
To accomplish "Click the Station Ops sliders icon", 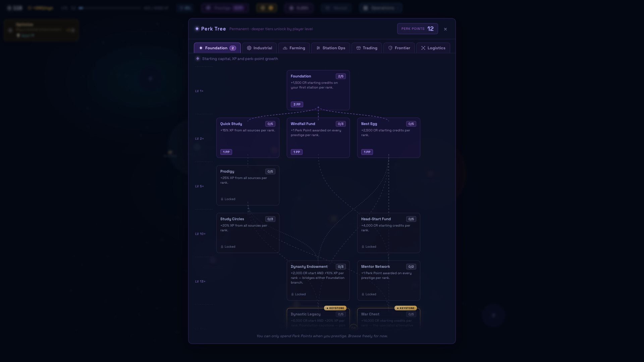I will point(318,48).
